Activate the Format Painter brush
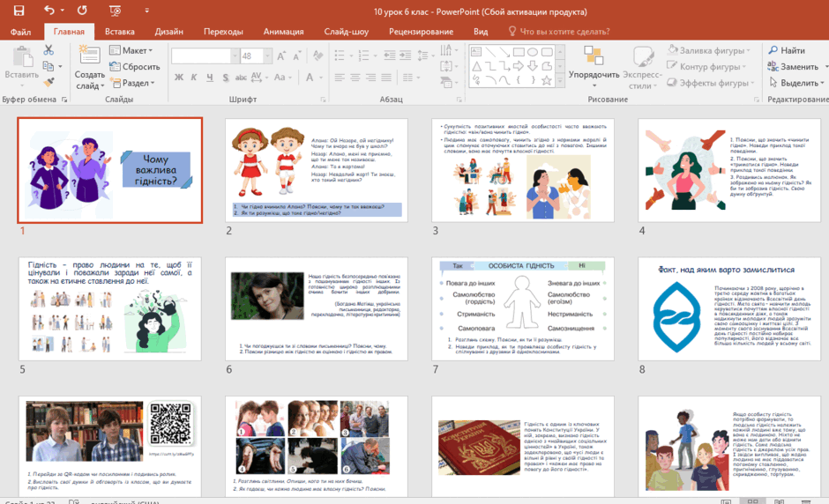 (49, 83)
